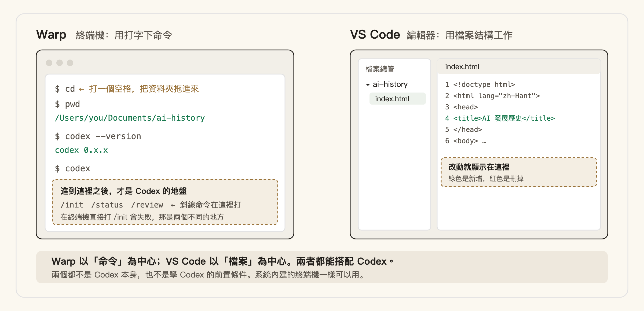The height and width of the screenshot is (311, 644).
Task: Click the '進到這裡之後，才是 Codex 的地盤' heading
Action: (x=123, y=191)
